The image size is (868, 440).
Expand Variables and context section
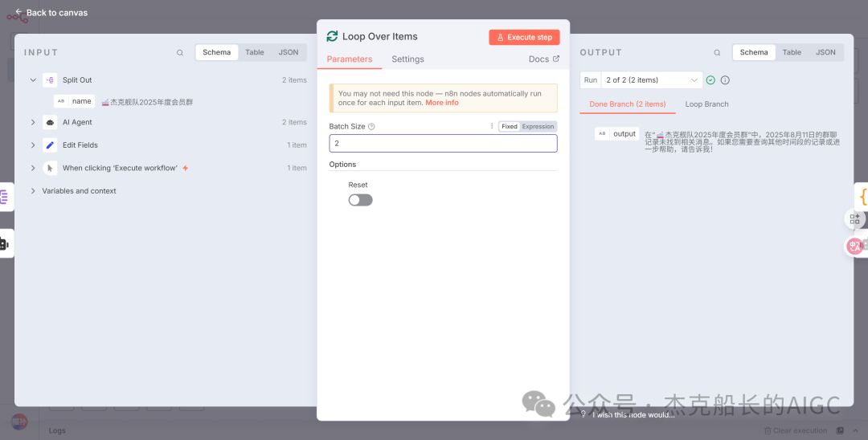tap(33, 191)
